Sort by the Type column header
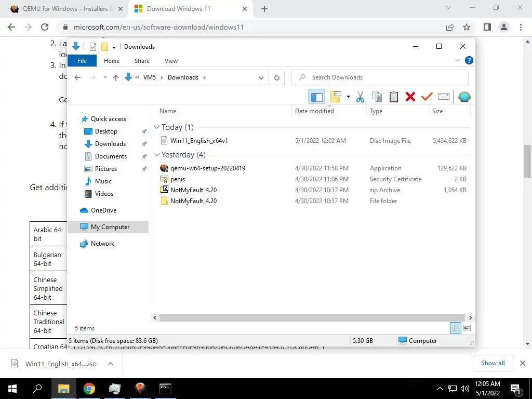This screenshot has width=532, height=399. pyautogui.click(x=376, y=111)
